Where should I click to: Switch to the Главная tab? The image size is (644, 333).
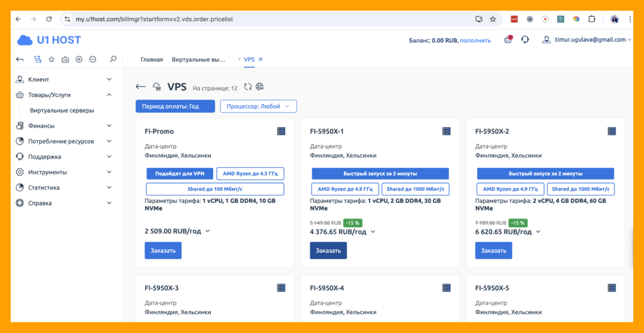pyautogui.click(x=152, y=60)
